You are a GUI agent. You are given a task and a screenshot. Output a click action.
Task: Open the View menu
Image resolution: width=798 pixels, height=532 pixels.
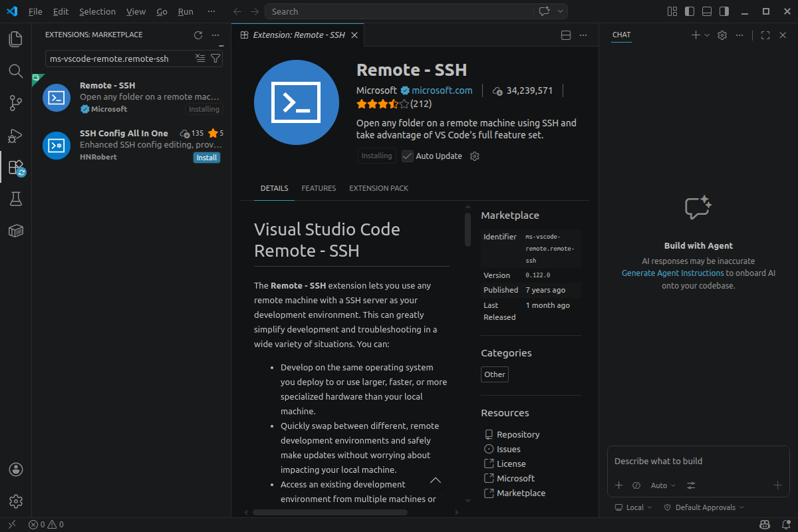[136, 11]
